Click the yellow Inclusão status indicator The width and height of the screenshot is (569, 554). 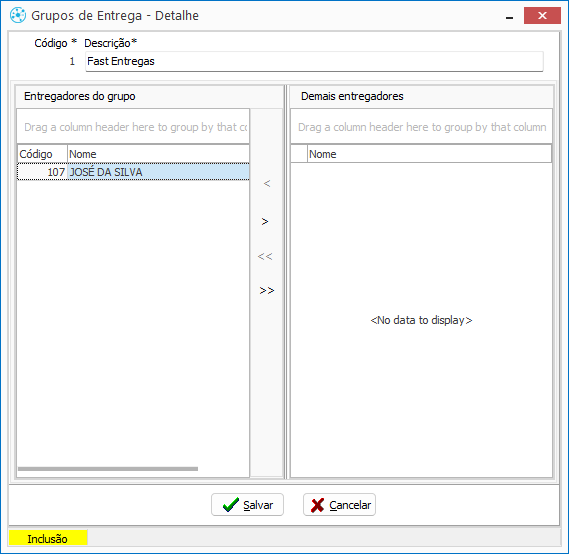point(48,538)
